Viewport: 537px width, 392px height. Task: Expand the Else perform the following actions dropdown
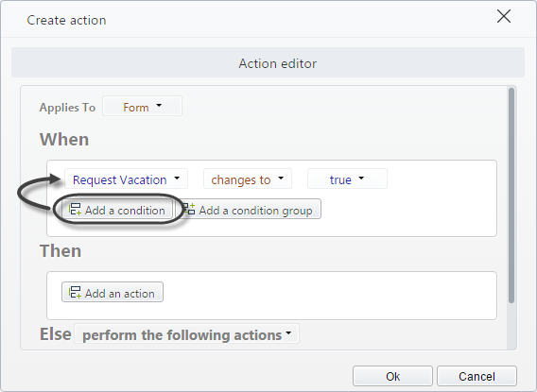pyautogui.click(x=186, y=334)
